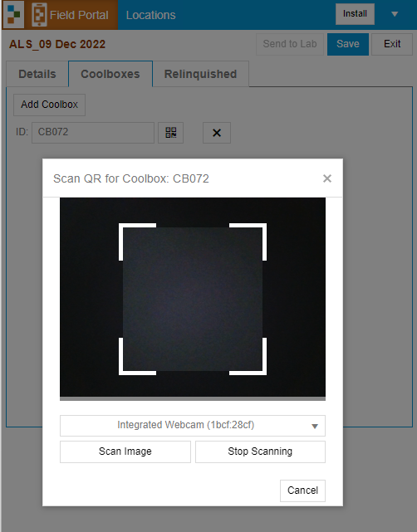The image size is (417, 532).
Task: Switch to the Details tab
Action: pyautogui.click(x=37, y=74)
